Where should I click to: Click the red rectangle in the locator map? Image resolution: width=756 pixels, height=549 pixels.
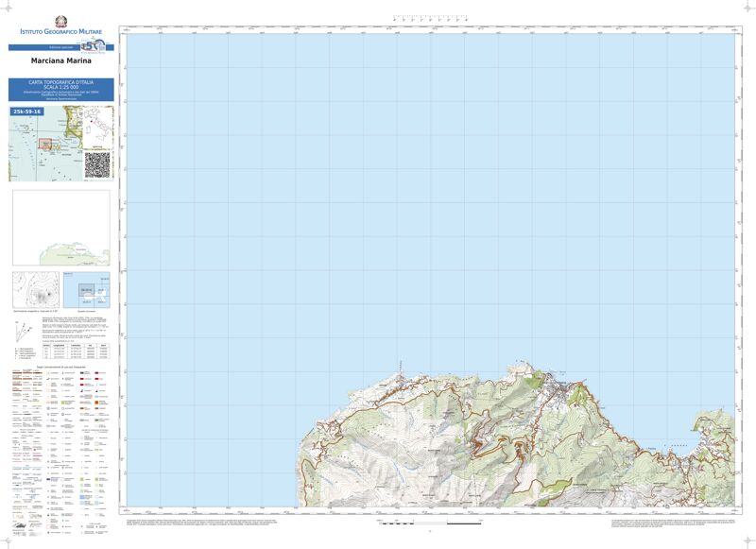[x=44, y=145]
